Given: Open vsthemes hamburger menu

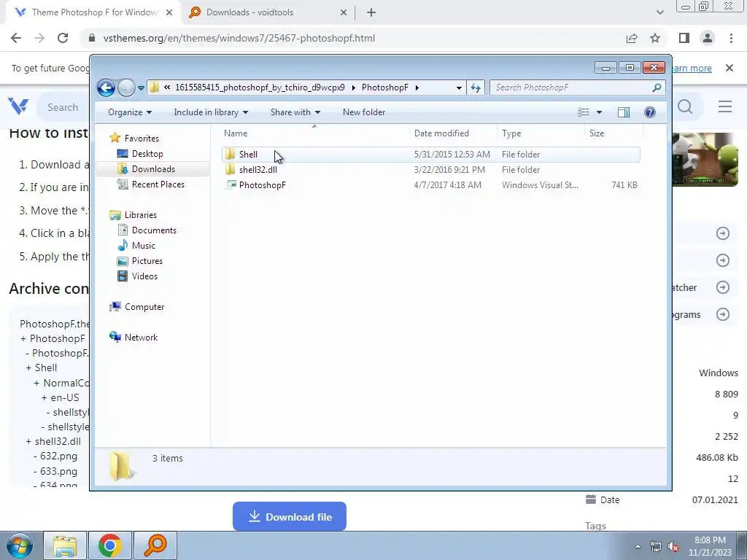Looking at the screenshot, I should tap(725, 106).
